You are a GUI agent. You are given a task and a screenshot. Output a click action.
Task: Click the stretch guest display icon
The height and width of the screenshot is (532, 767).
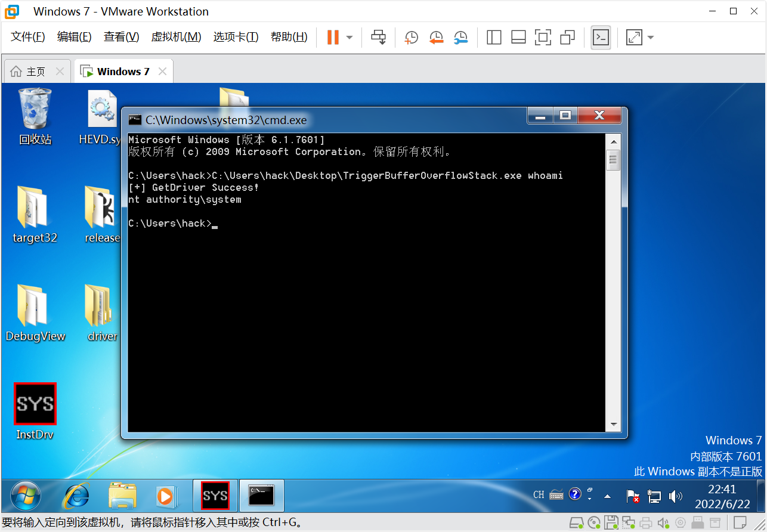coord(633,38)
